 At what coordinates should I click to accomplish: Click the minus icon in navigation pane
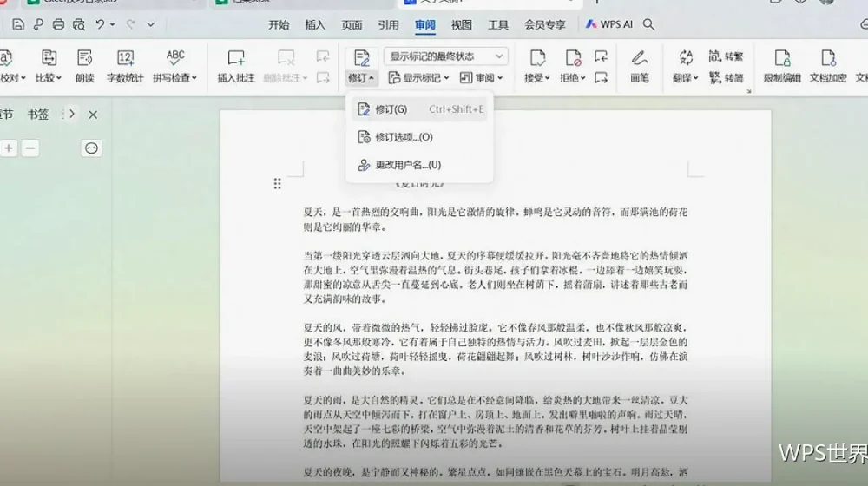point(30,148)
